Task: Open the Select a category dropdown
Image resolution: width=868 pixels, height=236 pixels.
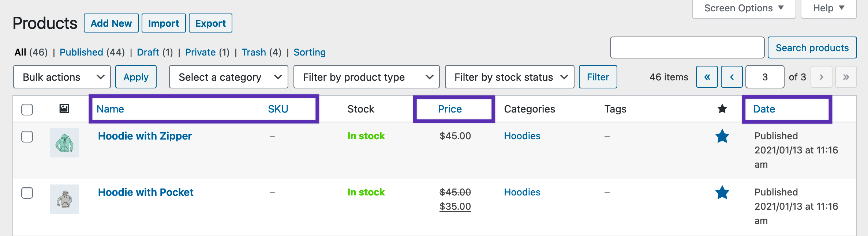Action: point(228,77)
